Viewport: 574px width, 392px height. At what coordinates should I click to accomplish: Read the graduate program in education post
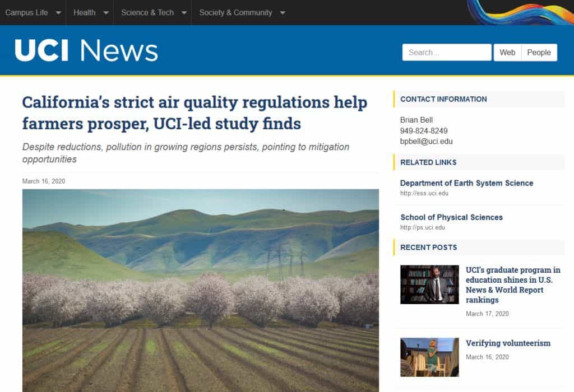click(x=513, y=285)
